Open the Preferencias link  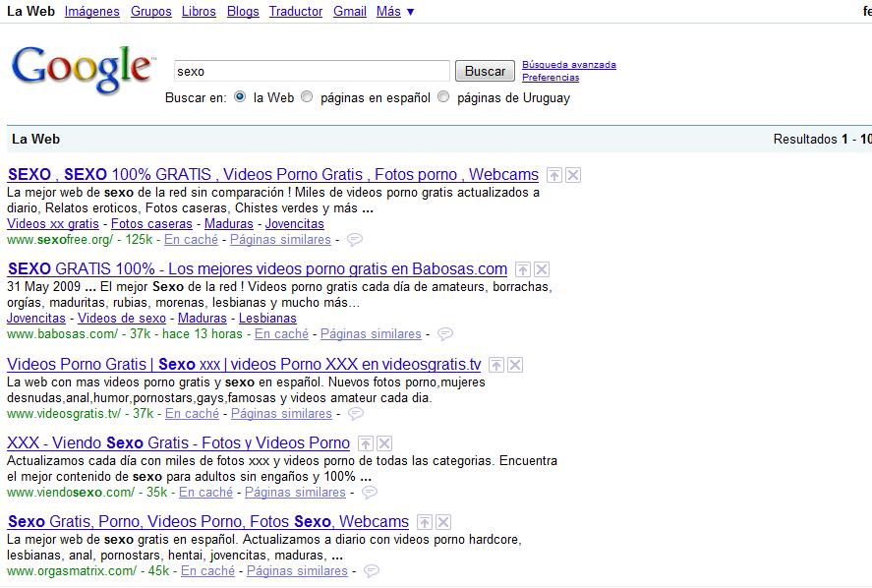click(551, 78)
